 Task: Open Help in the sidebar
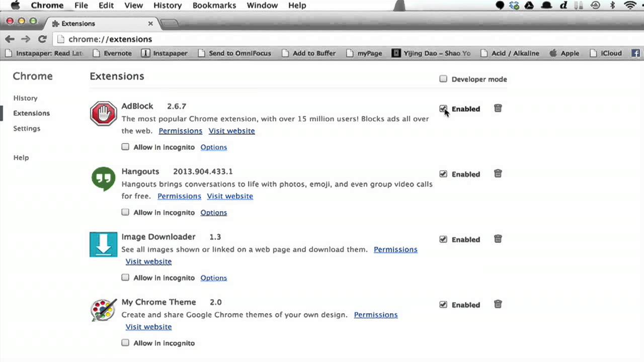(x=21, y=157)
